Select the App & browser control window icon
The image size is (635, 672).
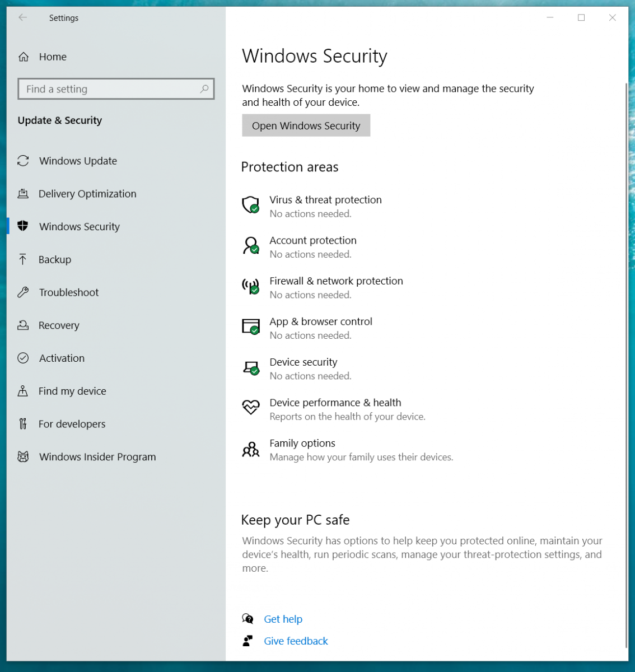pos(251,326)
